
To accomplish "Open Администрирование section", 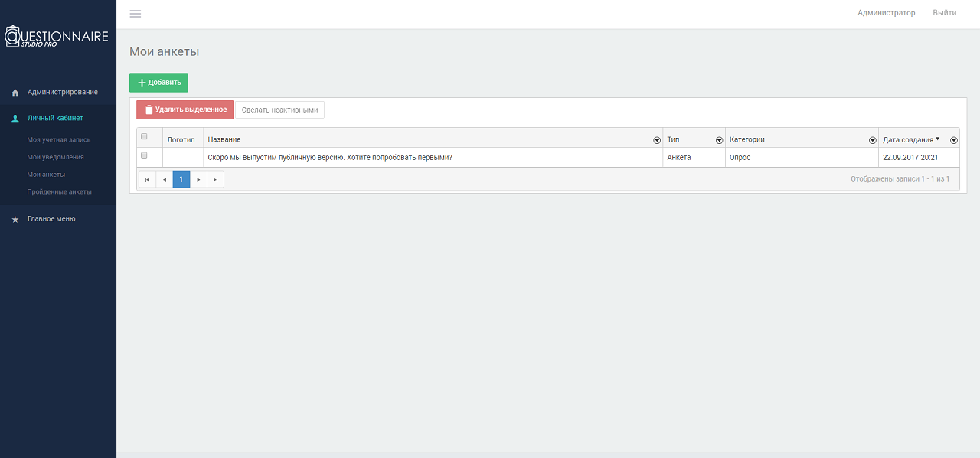I will (x=63, y=92).
